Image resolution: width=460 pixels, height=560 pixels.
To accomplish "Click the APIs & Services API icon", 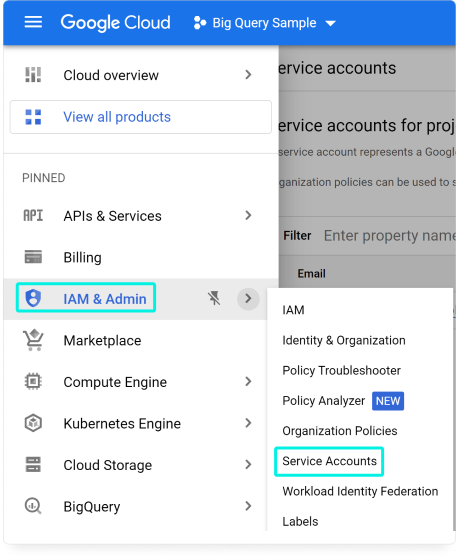I will [x=33, y=216].
